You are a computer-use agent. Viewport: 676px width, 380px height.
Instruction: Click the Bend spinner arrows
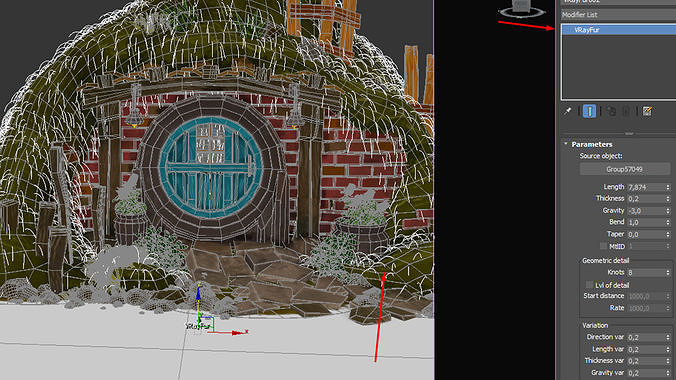[x=668, y=222]
